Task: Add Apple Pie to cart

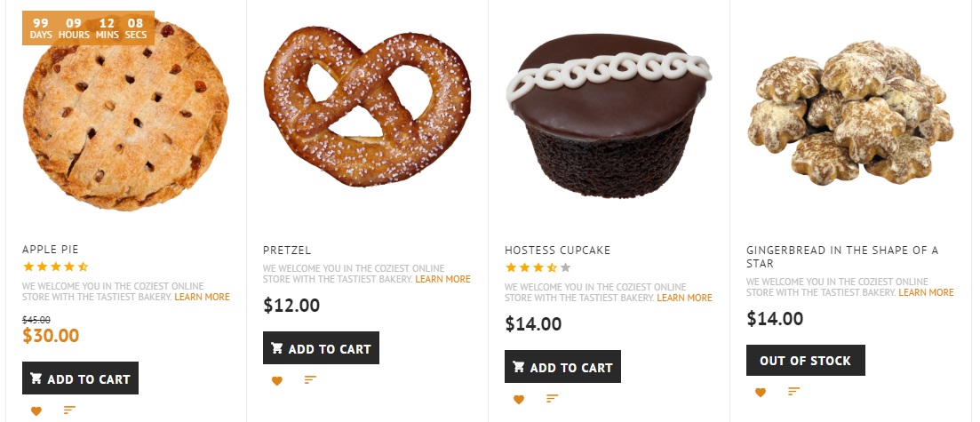Action: tap(80, 378)
